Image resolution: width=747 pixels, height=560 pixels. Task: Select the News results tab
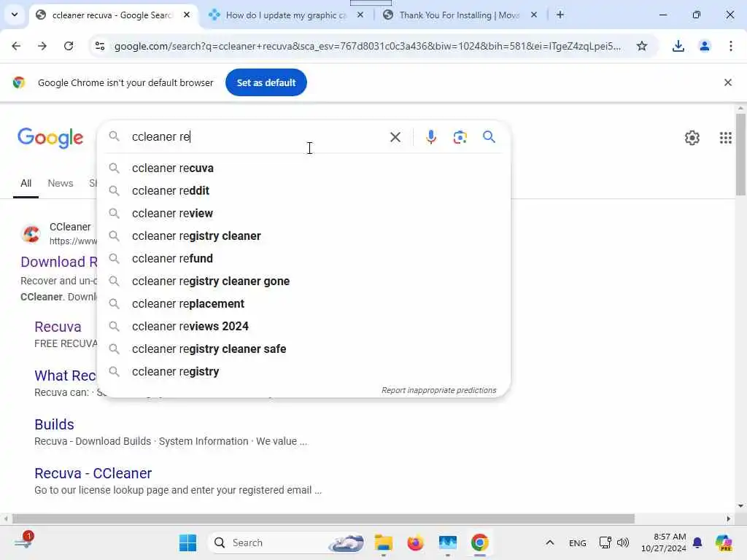tap(61, 183)
